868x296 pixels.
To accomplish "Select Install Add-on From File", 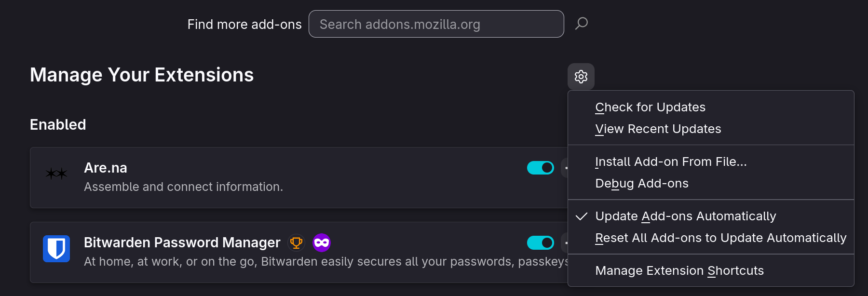I will pyautogui.click(x=670, y=161).
